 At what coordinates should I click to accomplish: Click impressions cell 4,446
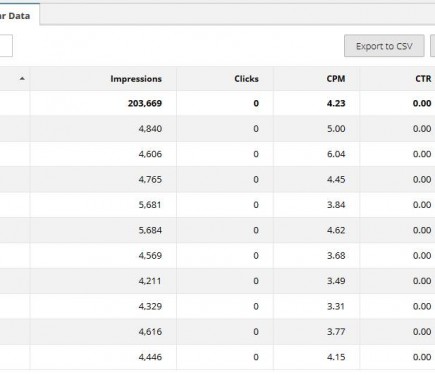[x=150, y=357]
